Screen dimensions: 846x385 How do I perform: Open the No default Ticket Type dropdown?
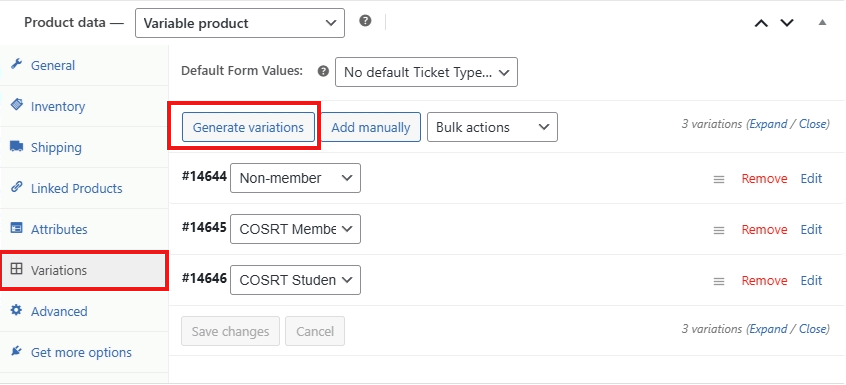[426, 72]
